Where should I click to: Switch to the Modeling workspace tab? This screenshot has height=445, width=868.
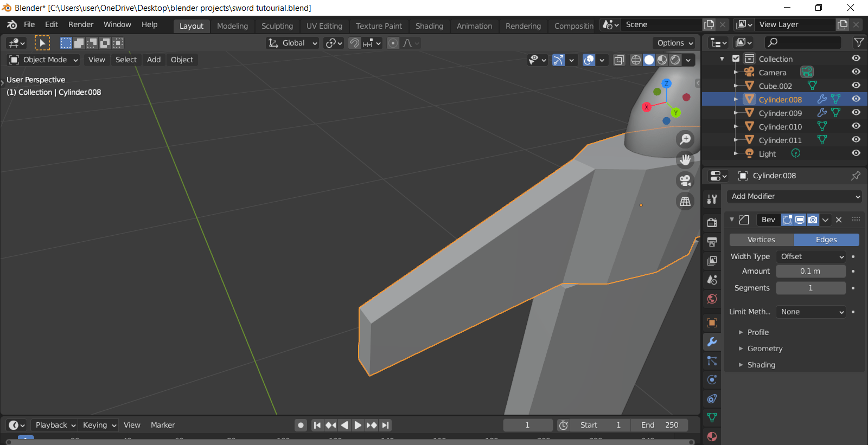point(232,26)
